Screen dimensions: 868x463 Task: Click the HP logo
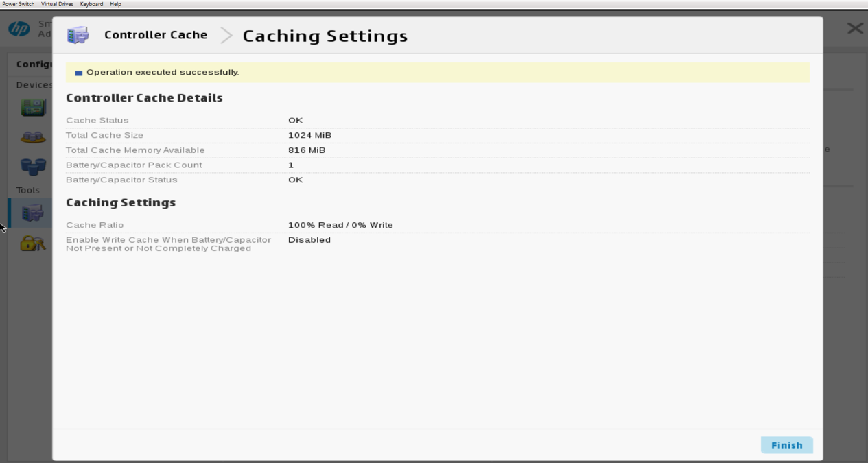19,29
